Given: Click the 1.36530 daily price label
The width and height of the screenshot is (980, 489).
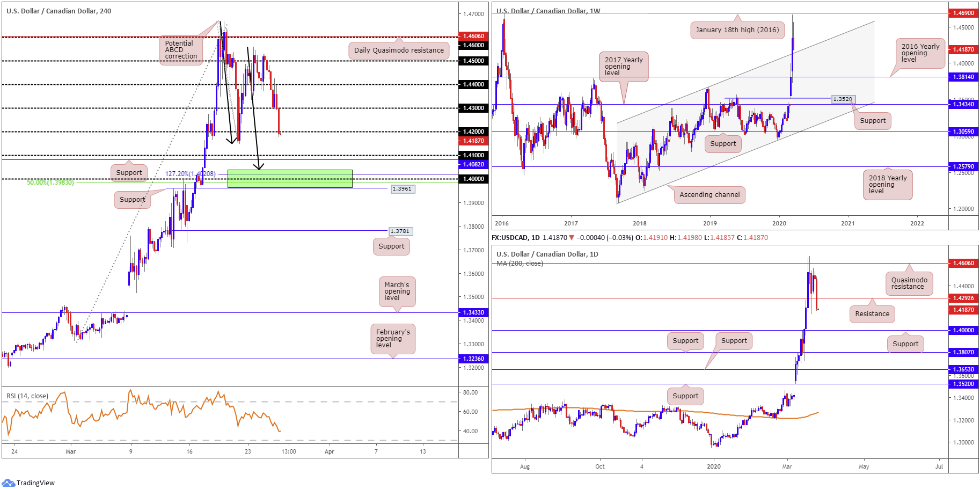Looking at the screenshot, I should pyautogui.click(x=963, y=370).
